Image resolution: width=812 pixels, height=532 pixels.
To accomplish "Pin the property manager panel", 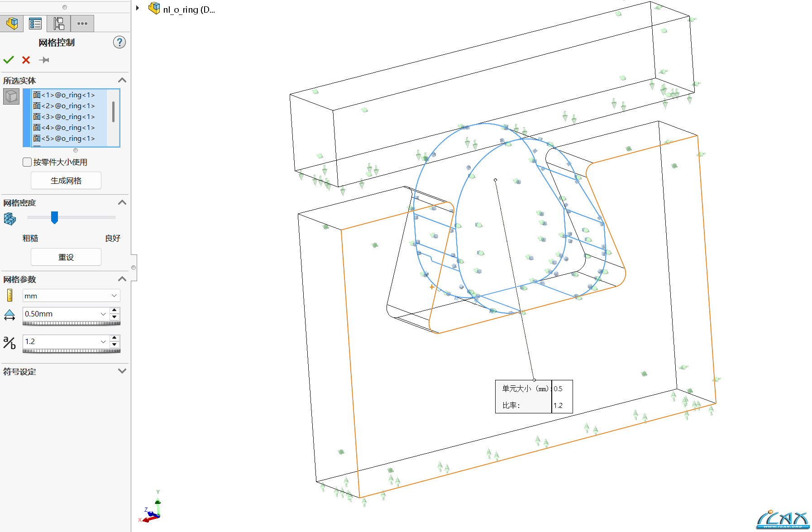I will pos(44,60).
